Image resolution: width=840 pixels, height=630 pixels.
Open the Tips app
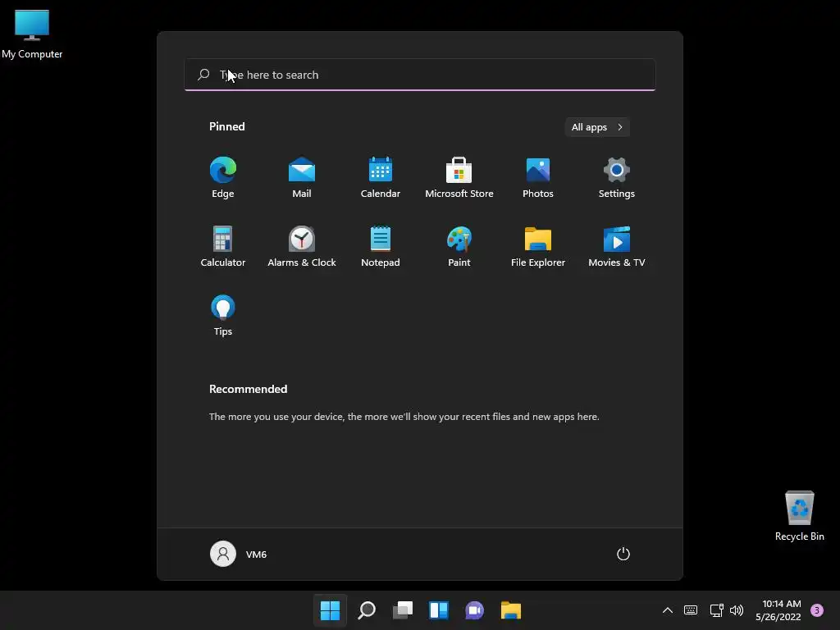click(223, 316)
